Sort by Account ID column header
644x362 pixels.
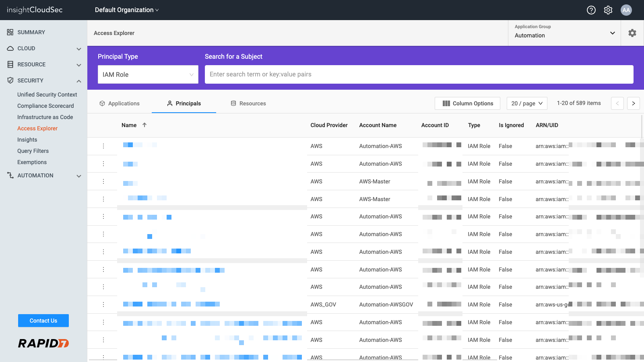pyautogui.click(x=435, y=125)
